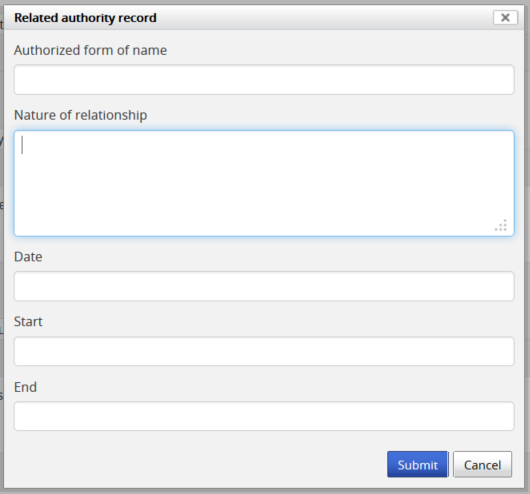Click the "End" field label
This screenshot has height=494, width=530.
pos(25,387)
